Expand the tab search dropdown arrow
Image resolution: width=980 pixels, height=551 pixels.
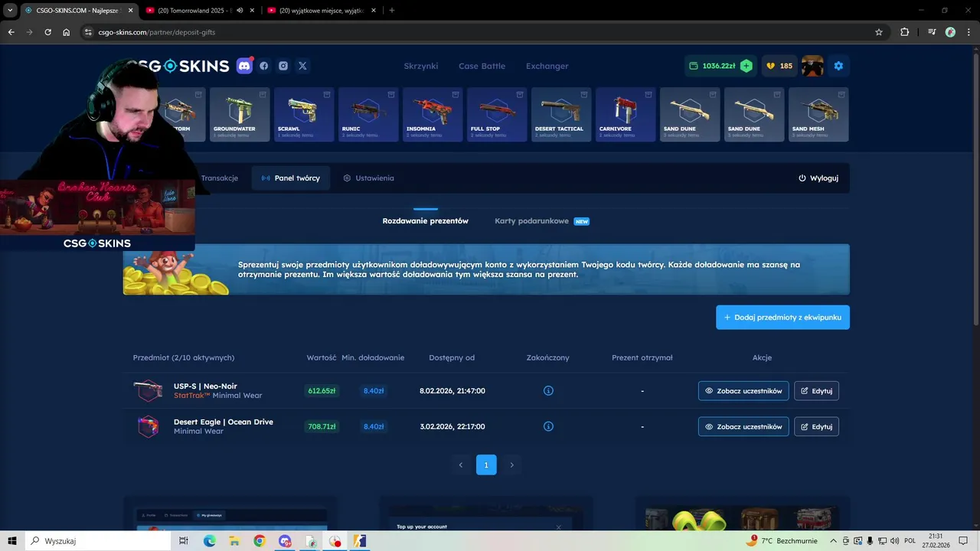pyautogui.click(x=10, y=10)
